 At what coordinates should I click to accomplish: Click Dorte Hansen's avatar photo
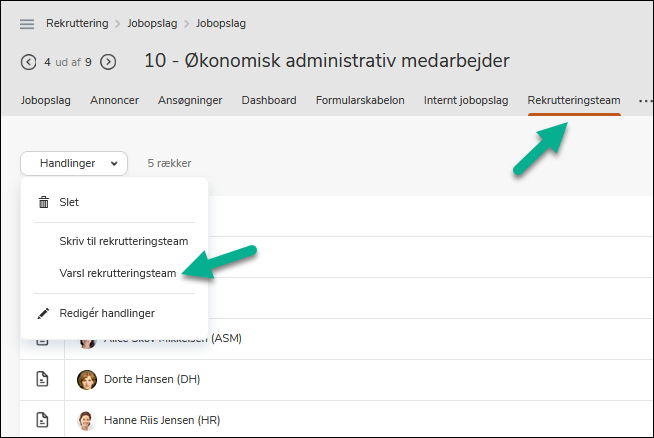point(87,380)
